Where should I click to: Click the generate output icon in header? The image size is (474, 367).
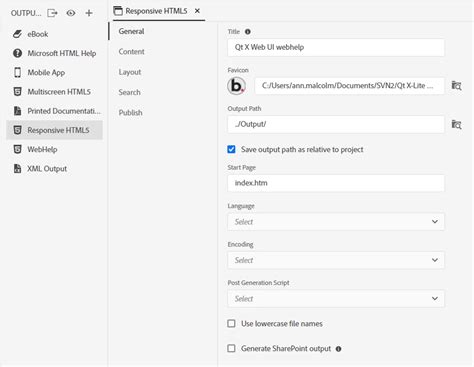52,13
